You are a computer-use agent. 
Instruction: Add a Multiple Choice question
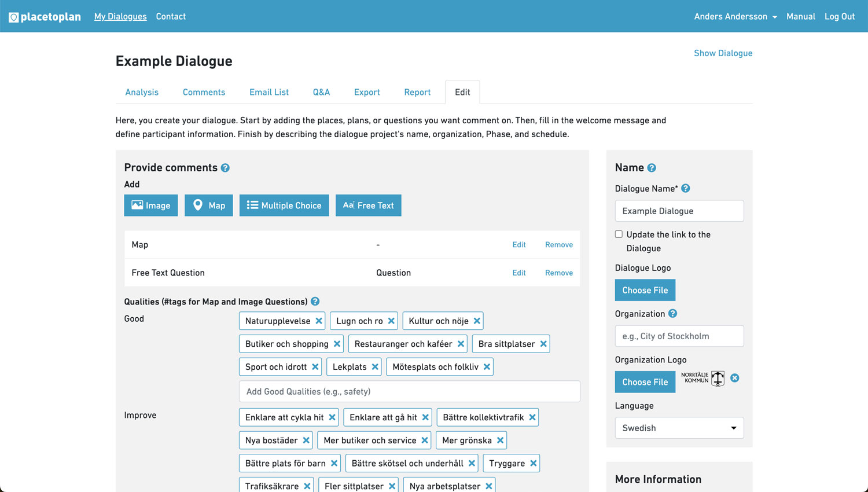tap(284, 205)
